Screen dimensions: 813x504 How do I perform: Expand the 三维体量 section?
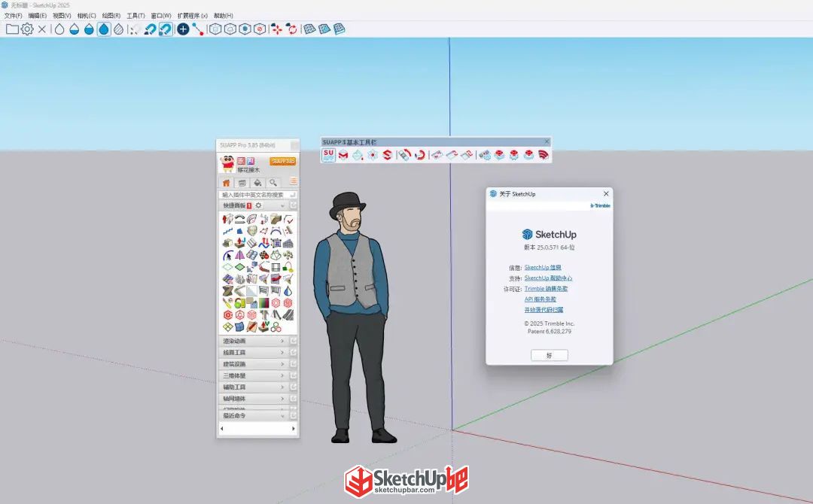click(x=253, y=375)
